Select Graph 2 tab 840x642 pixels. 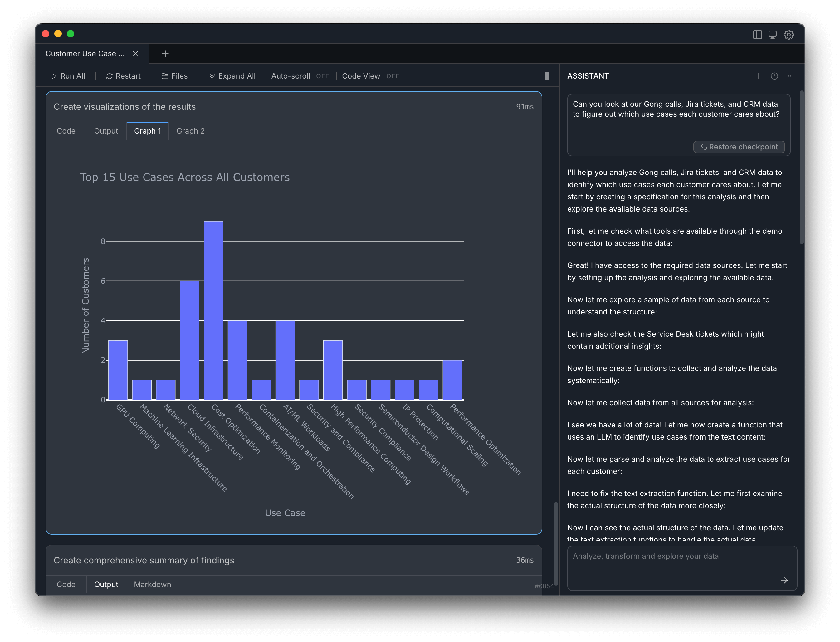tap(190, 131)
